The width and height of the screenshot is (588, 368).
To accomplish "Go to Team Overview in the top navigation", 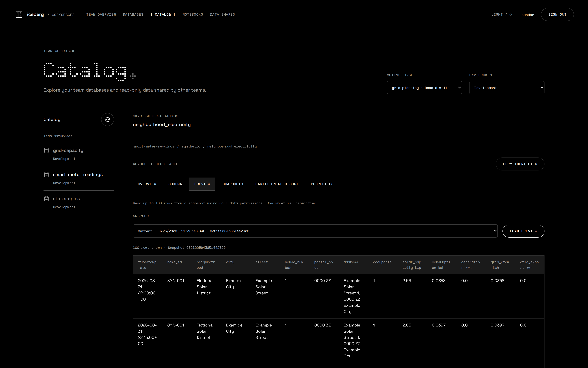I will tap(101, 14).
